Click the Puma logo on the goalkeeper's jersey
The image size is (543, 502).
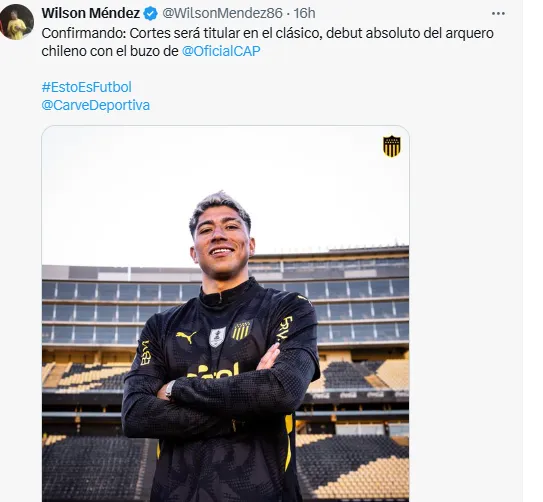point(186,336)
